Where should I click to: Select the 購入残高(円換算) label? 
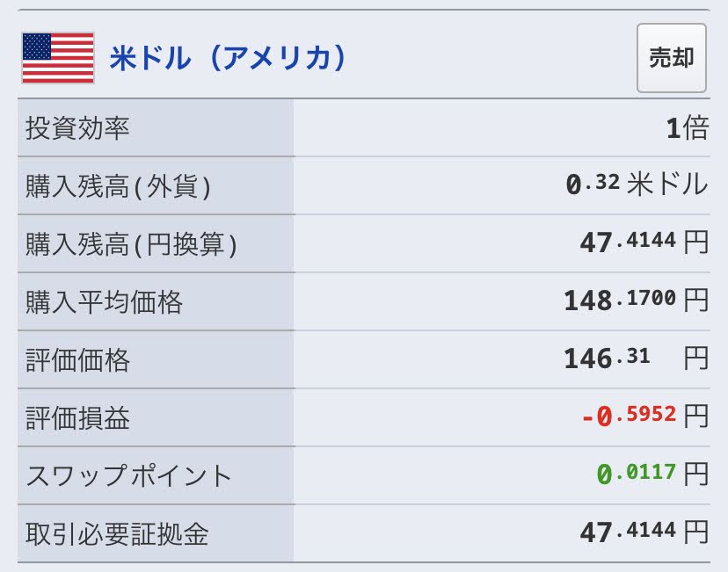pyautogui.click(x=131, y=244)
